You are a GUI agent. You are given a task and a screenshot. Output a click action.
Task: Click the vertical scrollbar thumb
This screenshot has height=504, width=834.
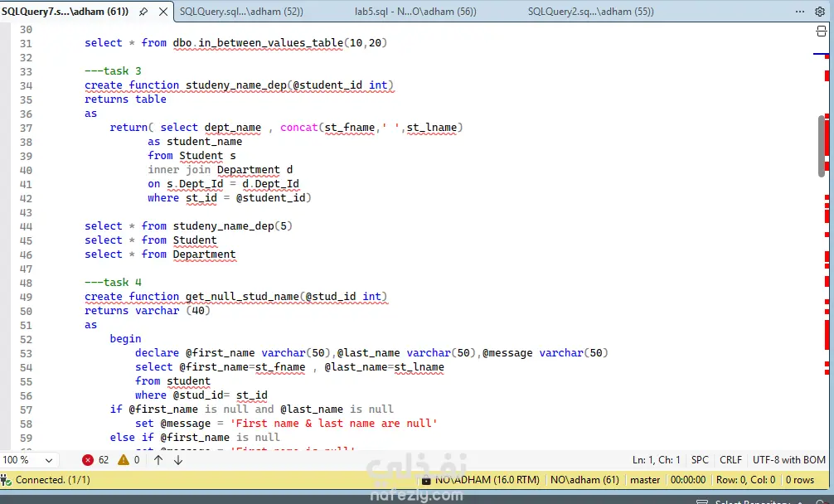[822, 146]
